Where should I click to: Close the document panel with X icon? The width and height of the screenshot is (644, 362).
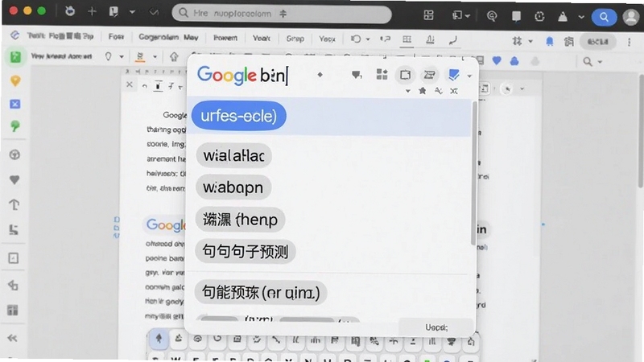point(130,84)
